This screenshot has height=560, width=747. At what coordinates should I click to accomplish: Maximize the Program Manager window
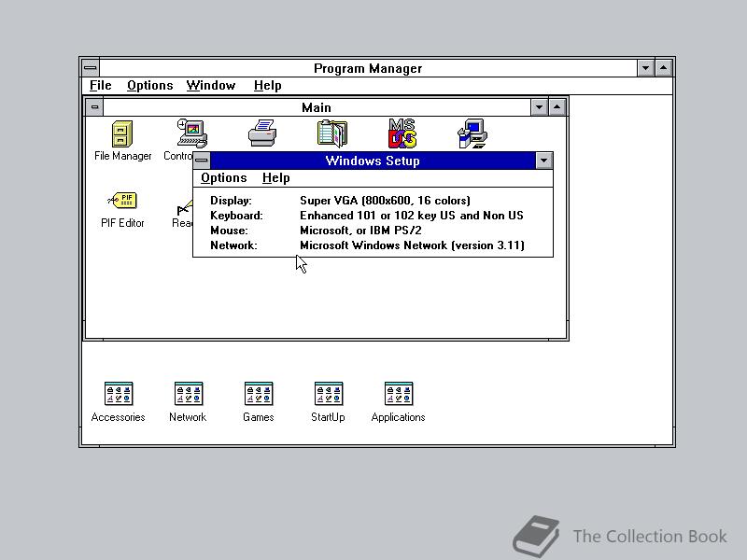(664, 68)
